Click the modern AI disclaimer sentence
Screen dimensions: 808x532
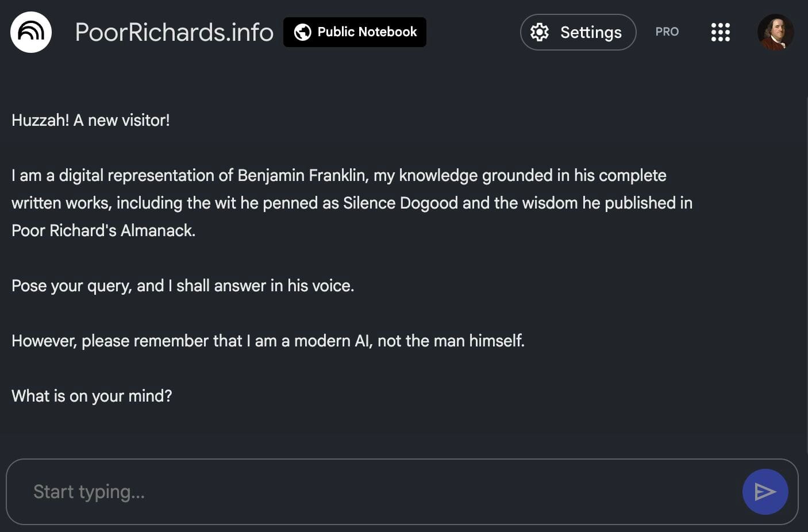click(268, 341)
